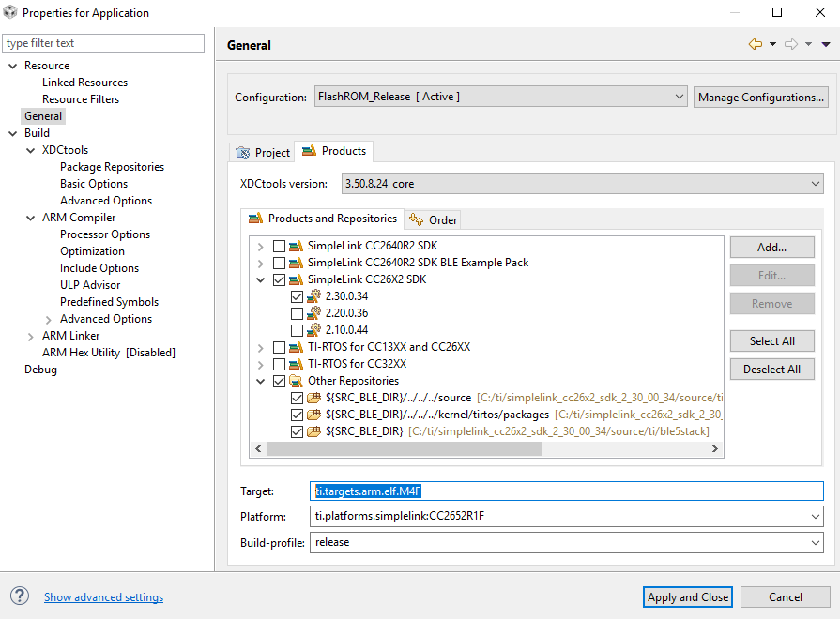Image resolution: width=840 pixels, height=619 pixels.
Task: Open back-history dropdown arrow beside back icon
Action: pyautogui.click(x=772, y=44)
